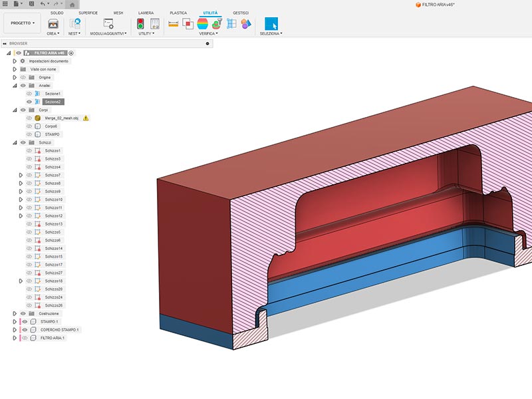The image size is (532, 399).
Task: Hide the STAMPO:1 component via eye icon
Action: pyautogui.click(x=25, y=322)
